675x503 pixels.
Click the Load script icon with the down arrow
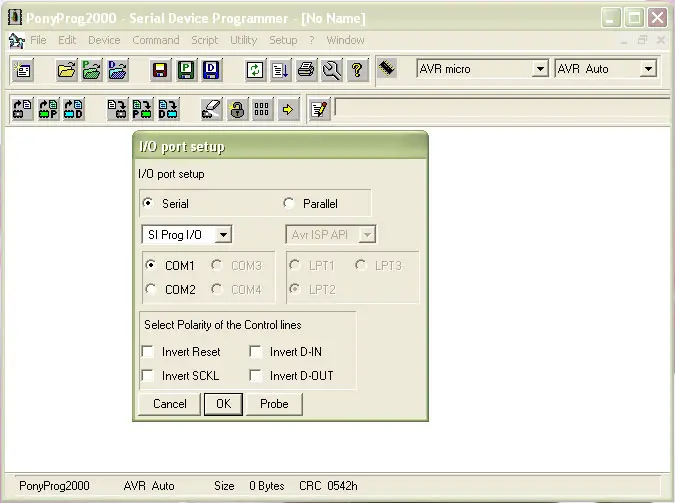[x=280, y=70]
